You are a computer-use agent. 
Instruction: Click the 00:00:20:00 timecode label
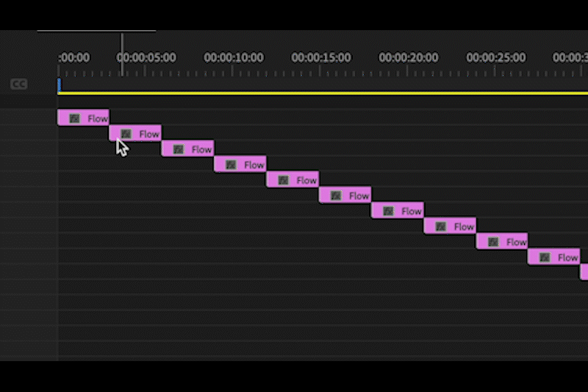[x=409, y=57]
